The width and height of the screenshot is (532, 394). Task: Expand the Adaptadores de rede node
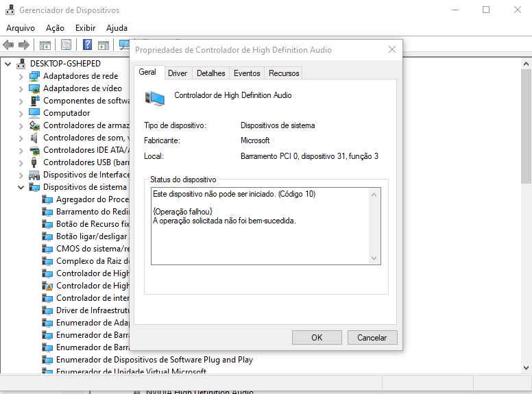click(21, 77)
